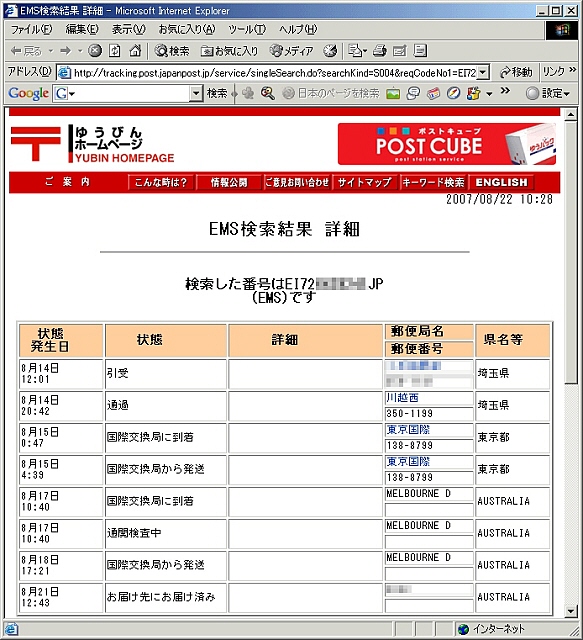Screen dimensions: 583x640
Task: Open the 編集(E) menu
Action: point(82,29)
